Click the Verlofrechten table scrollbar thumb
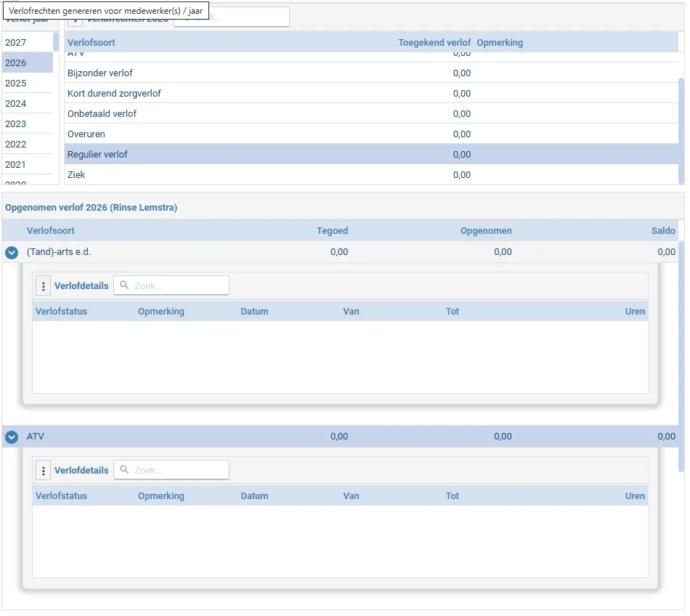Viewport: 690px width, 616px height. click(x=681, y=130)
